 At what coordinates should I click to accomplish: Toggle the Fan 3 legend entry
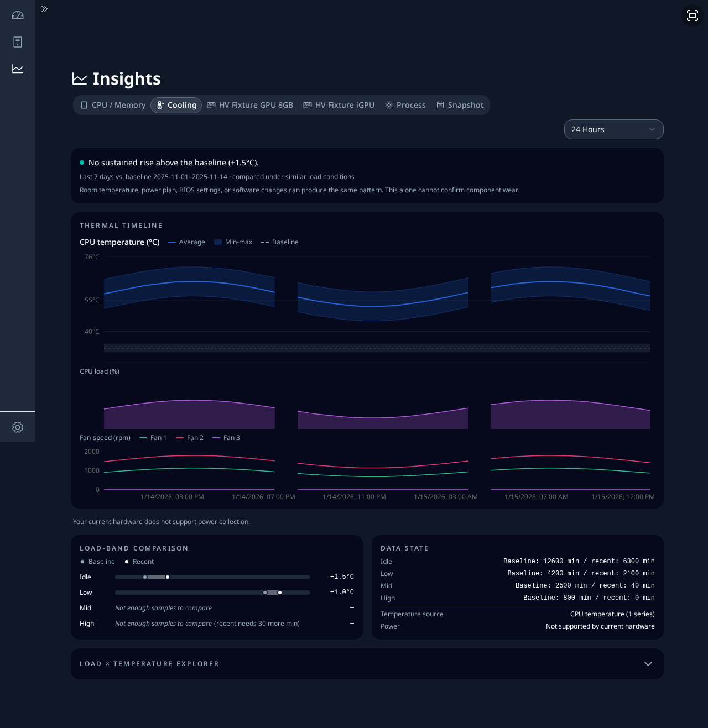(x=226, y=438)
